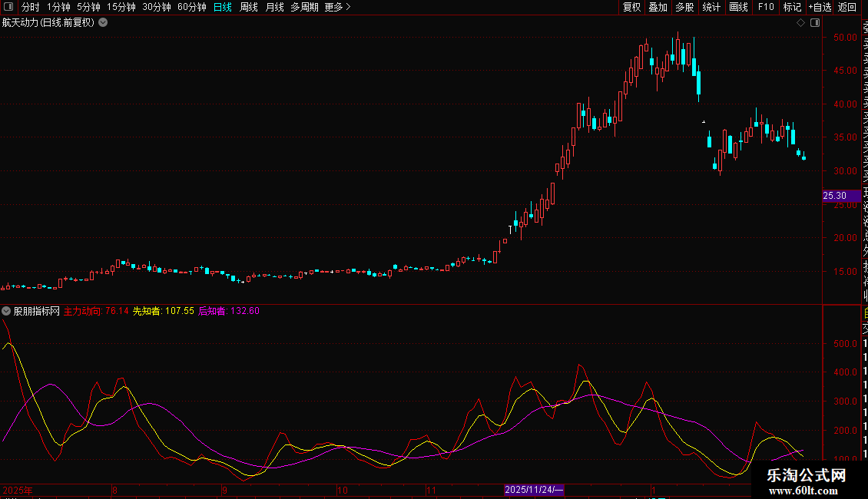Click the 2025年 label on the time axis
868x499 pixels.
click(18, 490)
